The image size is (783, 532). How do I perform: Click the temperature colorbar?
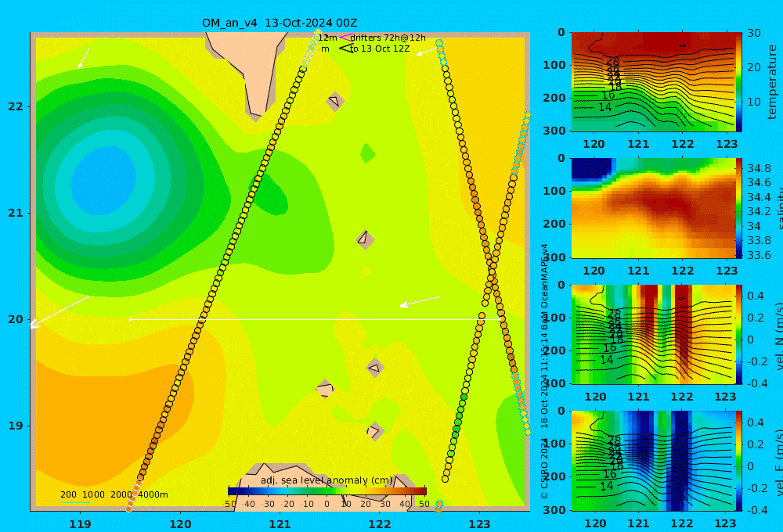(738, 82)
